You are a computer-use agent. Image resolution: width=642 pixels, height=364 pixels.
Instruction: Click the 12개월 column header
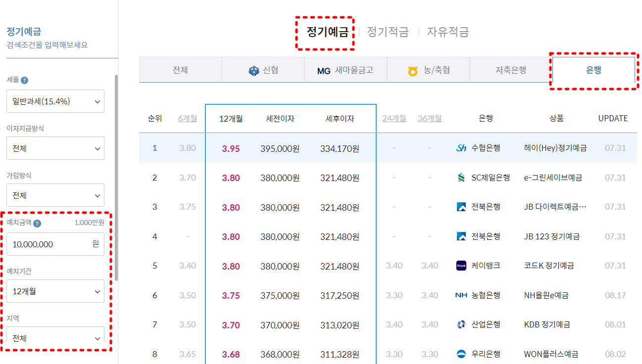pos(231,119)
